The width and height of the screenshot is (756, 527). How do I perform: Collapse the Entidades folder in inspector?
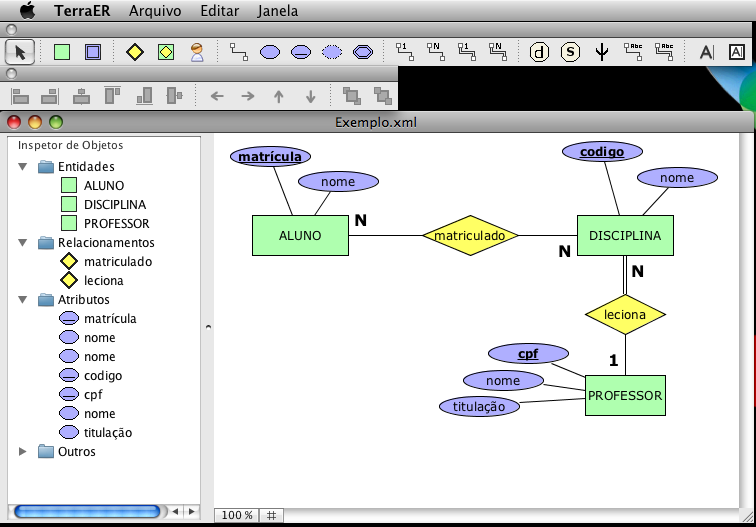(23, 167)
